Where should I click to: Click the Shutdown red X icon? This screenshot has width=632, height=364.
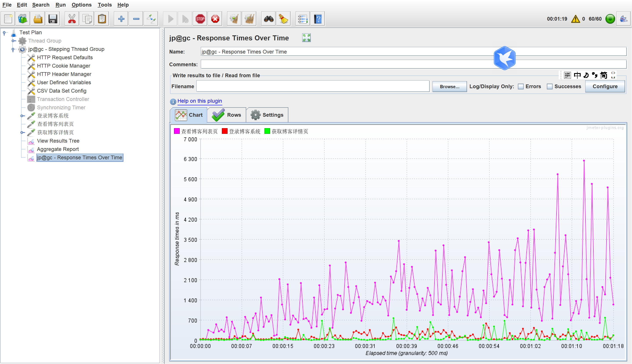coord(215,19)
